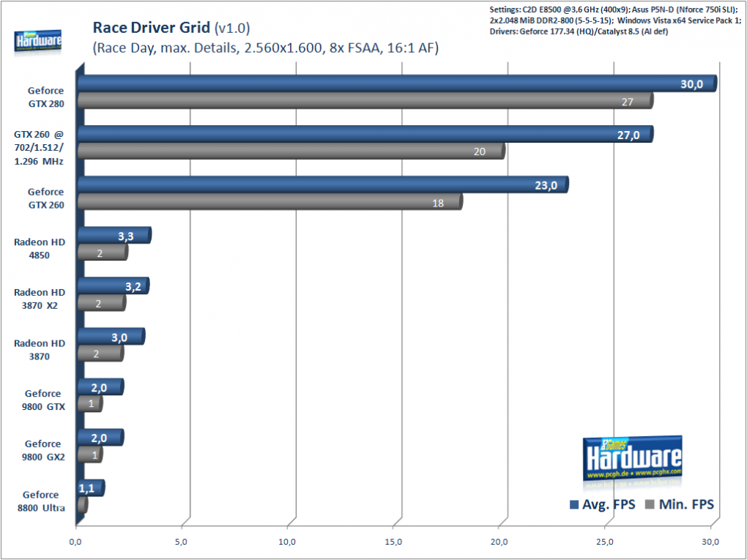This screenshot has height=560, width=747.
Task: Click the 15,0 x-axis tick label
Action: (x=393, y=542)
